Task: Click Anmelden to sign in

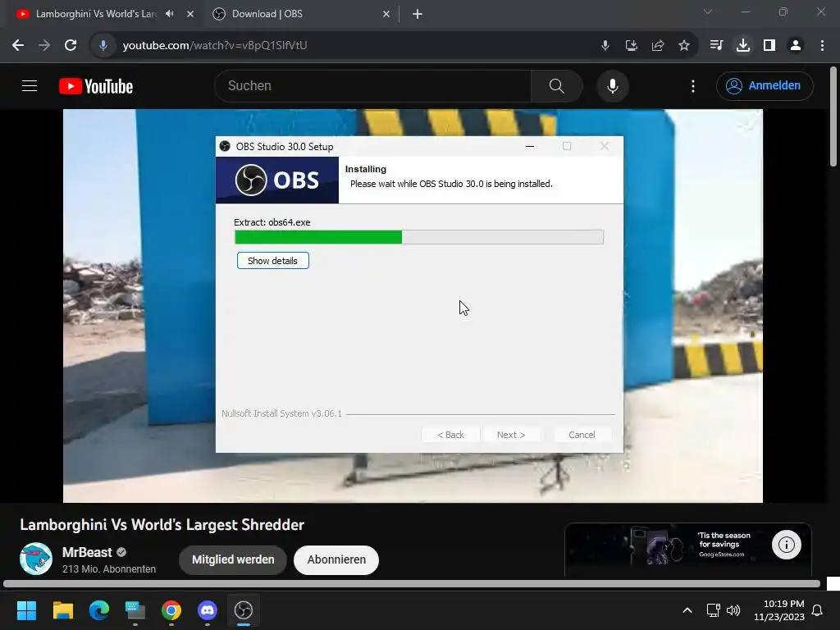Action: click(765, 85)
